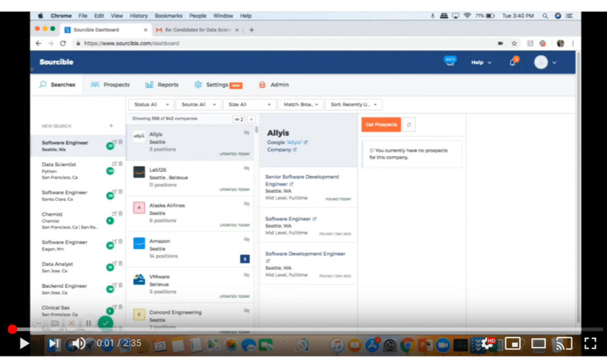Image resolution: width=607 pixels, height=364 pixels.
Task: Click the plus button above the company list
Action: tap(251, 119)
